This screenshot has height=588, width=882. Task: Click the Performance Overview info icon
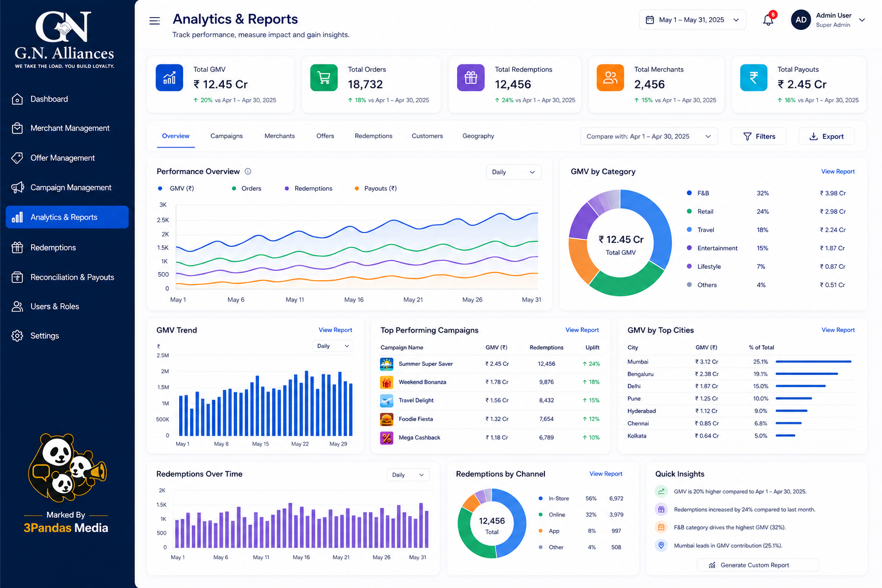(248, 171)
